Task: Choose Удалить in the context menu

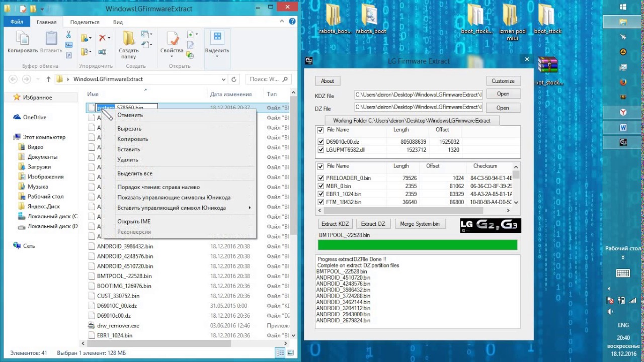Action: pos(128,160)
